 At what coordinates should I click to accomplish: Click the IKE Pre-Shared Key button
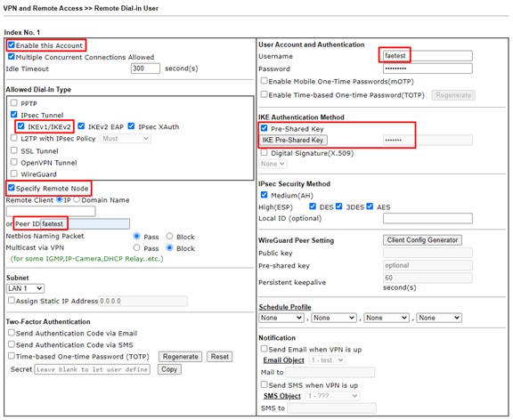[293, 140]
